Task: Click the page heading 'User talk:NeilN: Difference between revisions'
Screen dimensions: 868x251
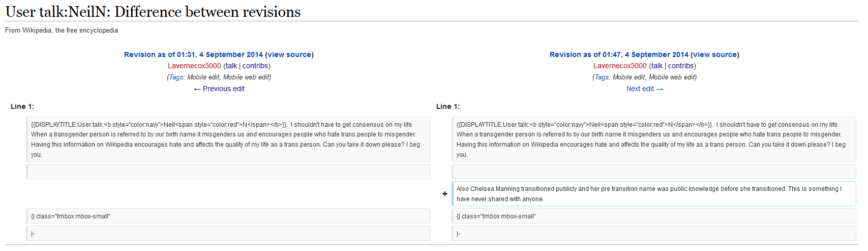Action: (153, 12)
